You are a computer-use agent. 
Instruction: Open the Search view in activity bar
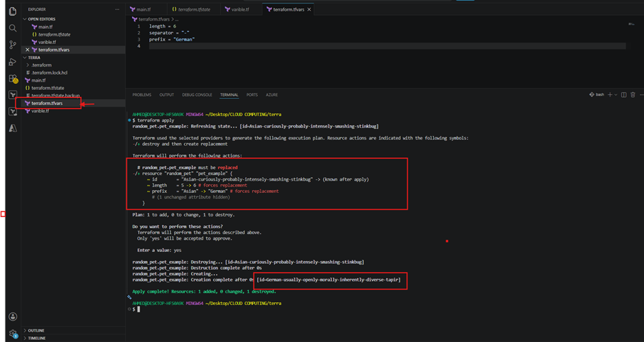coord(13,28)
